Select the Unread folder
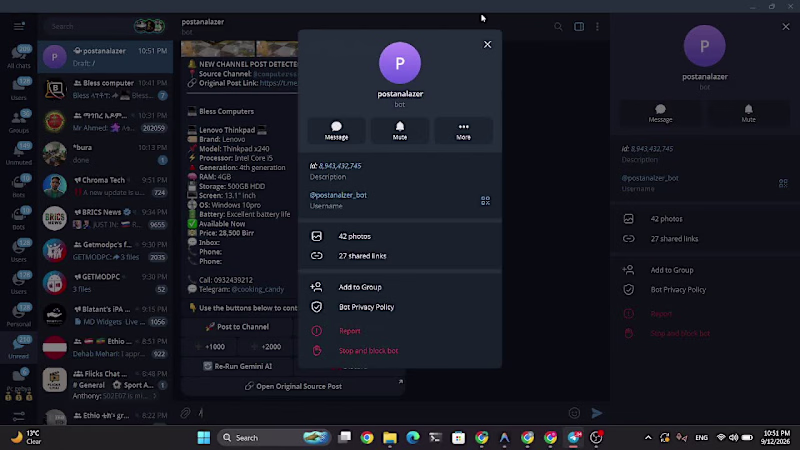The height and width of the screenshot is (450, 800). [19, 347]
